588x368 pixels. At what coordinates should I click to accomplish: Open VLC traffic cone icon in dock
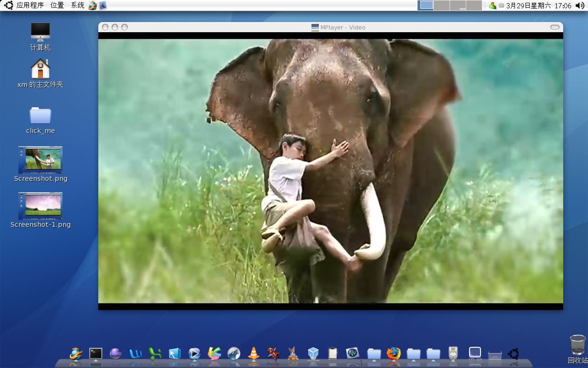pos(254,353)
